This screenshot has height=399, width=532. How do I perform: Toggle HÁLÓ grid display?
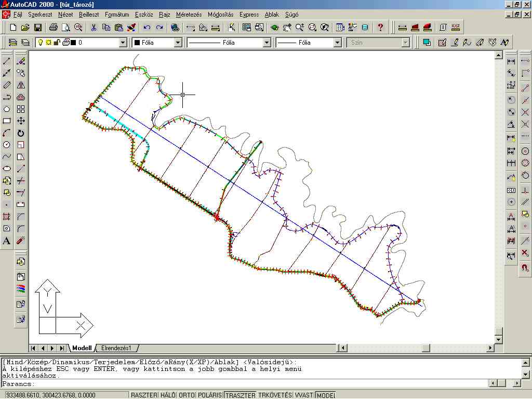point(167,395)
